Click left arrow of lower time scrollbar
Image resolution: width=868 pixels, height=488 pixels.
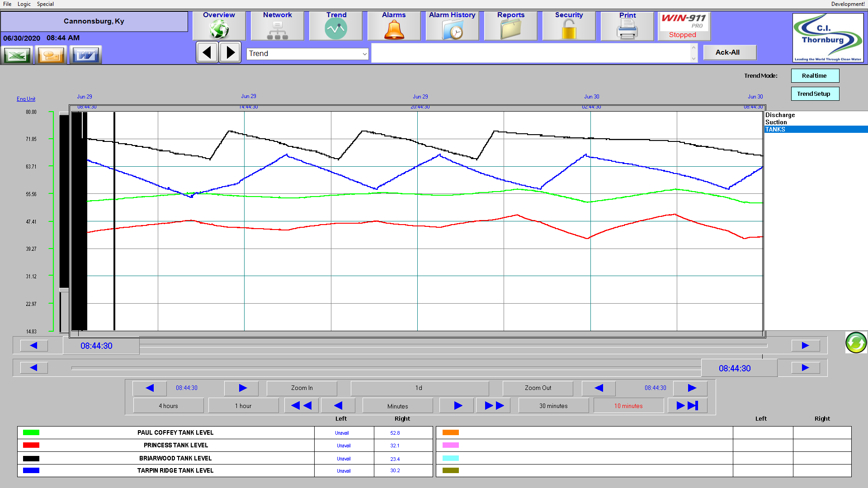click(34, 368)
